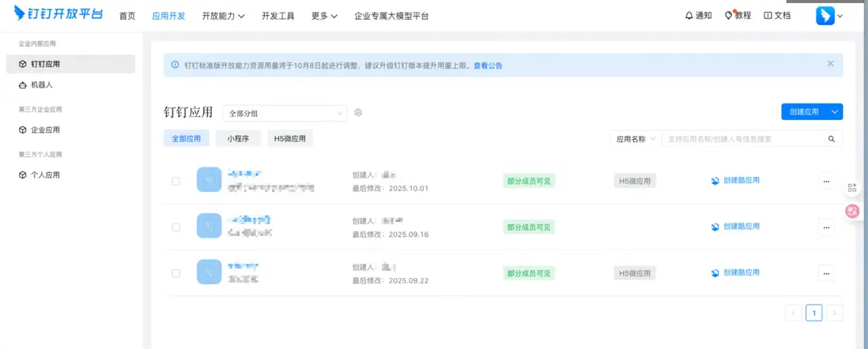Click the pink floating assistant icon
This screenshot has height=349, width=868.
coord(852,210)
